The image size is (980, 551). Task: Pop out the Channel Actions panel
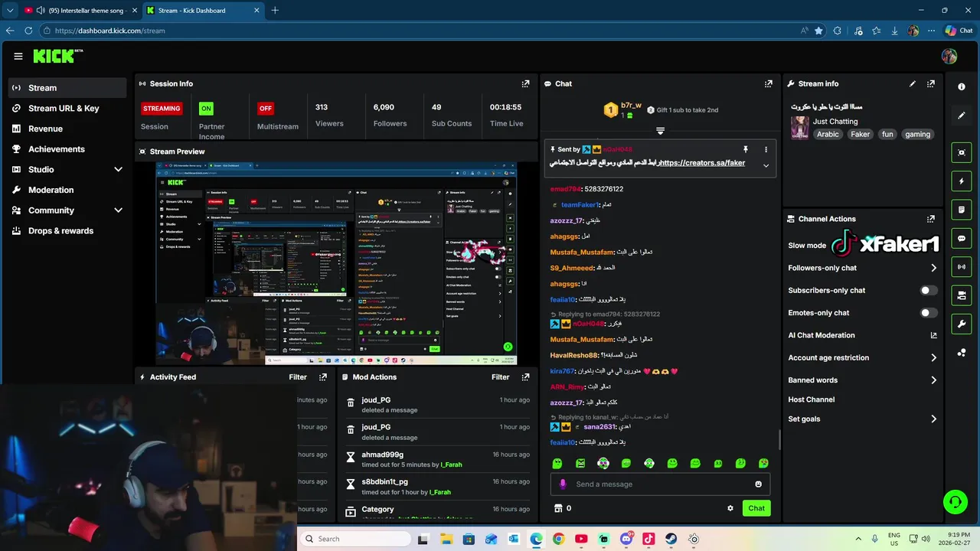click(x=931, y=219)
